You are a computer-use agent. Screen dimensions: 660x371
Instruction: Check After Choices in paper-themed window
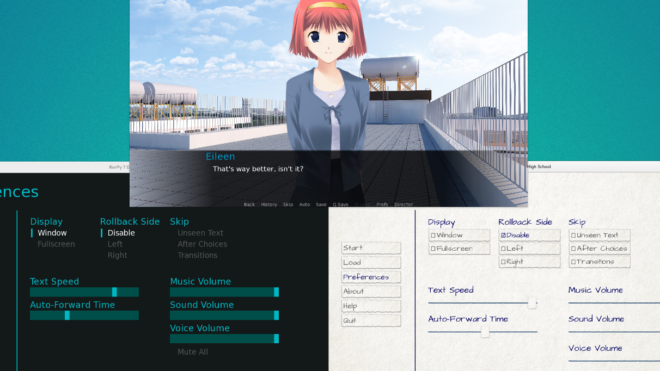(599, 248)
